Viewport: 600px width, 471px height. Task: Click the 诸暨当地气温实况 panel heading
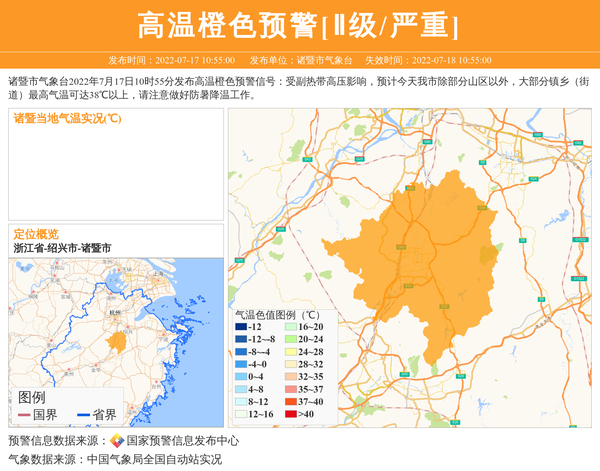tap(68, 119)
